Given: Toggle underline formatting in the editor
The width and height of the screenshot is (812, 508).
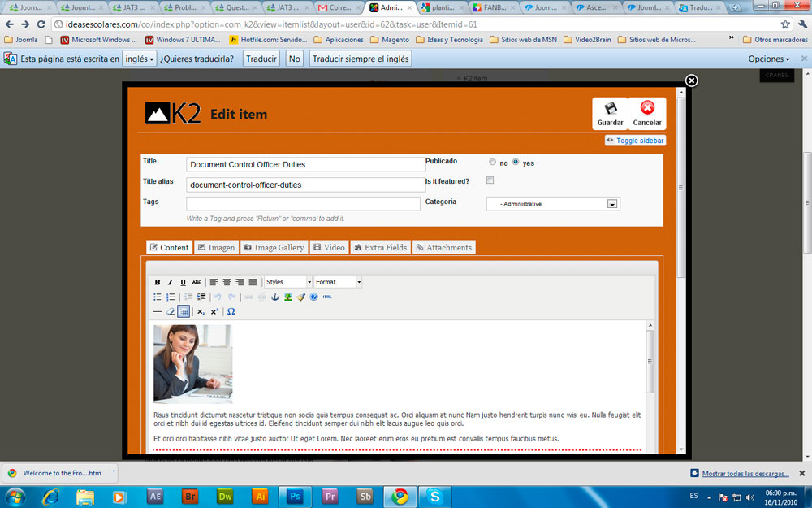Looking at the screenshot, I should pos(183,282).
